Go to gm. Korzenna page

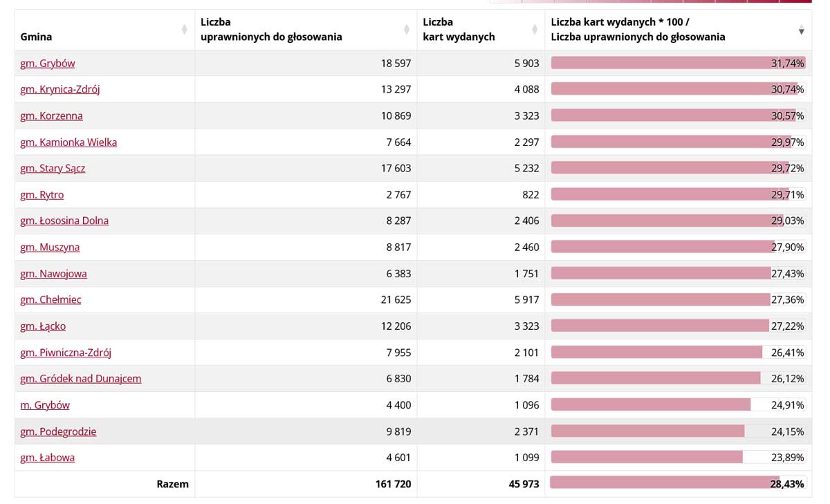click(x=51, y=115)
